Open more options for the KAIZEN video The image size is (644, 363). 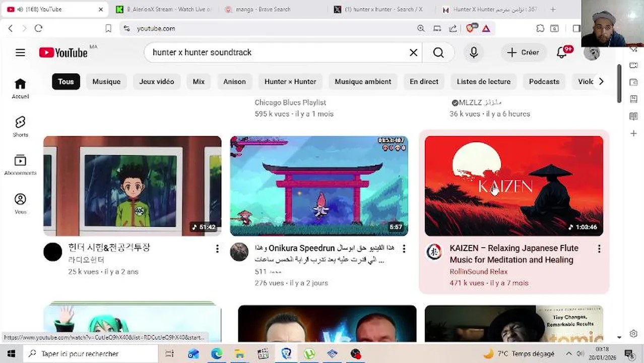599,249
